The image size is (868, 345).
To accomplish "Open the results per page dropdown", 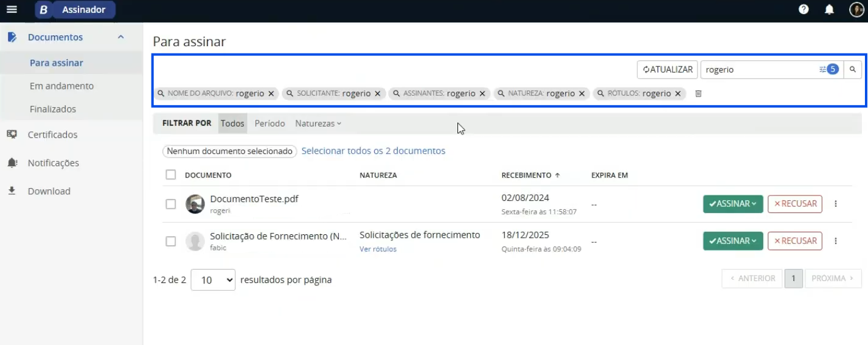I will (x=213, y=280).
